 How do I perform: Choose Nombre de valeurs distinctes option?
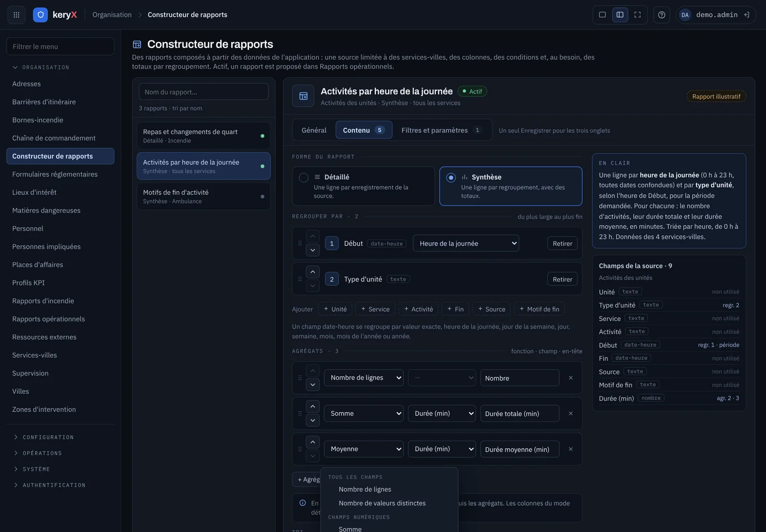(x=382, y=503)
